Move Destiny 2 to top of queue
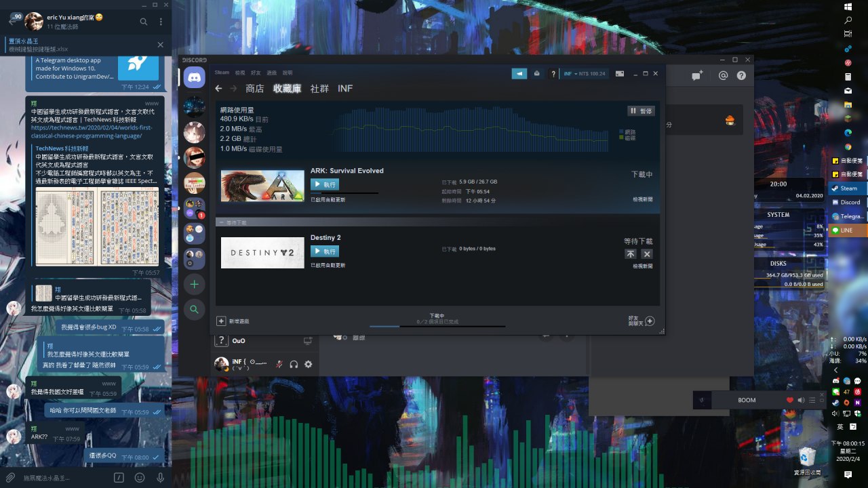Screen dimensions: 868x488 coord(631,254)
